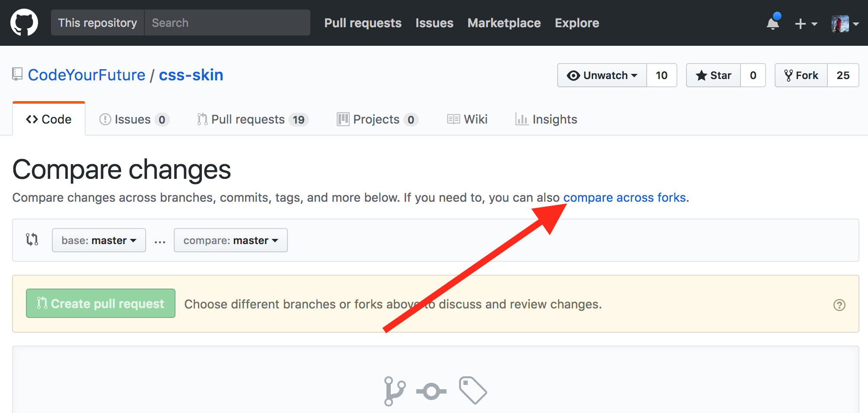Open Marketplace in top navigation

pyautogui.click(x=504, y=23)
